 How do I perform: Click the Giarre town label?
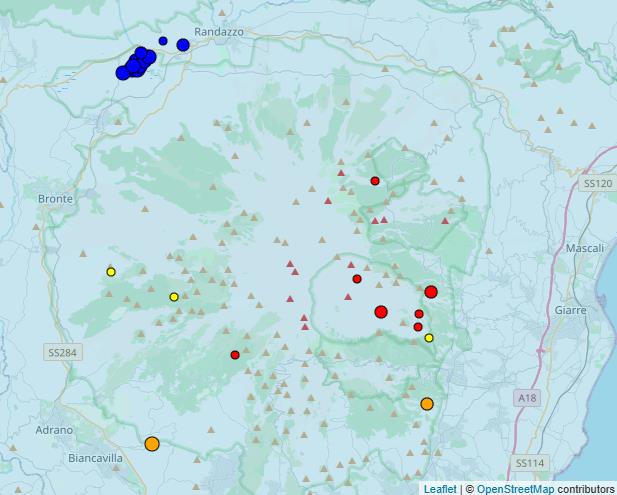tap(571, 310)
